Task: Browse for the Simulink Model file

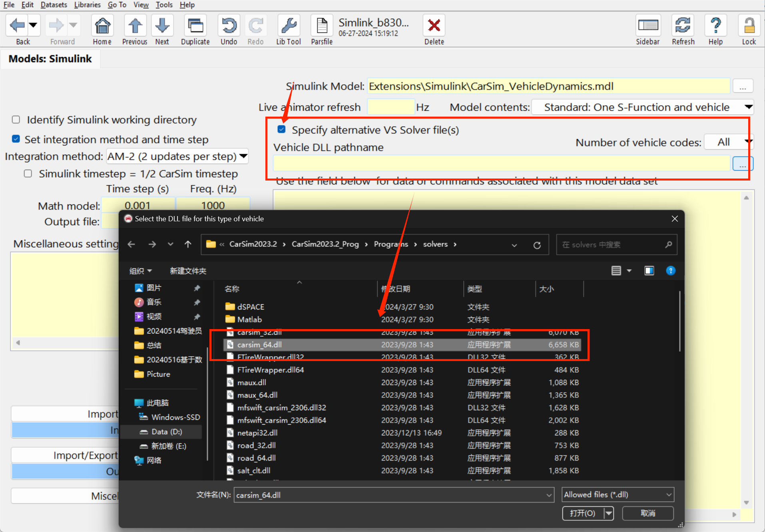Action: [x=743, y=86]
